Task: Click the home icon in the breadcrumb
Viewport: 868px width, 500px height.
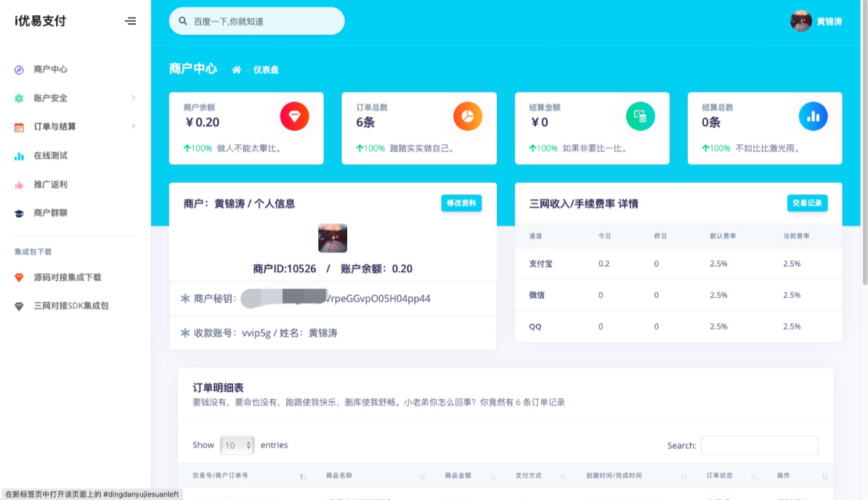Action: coord(236,70)
